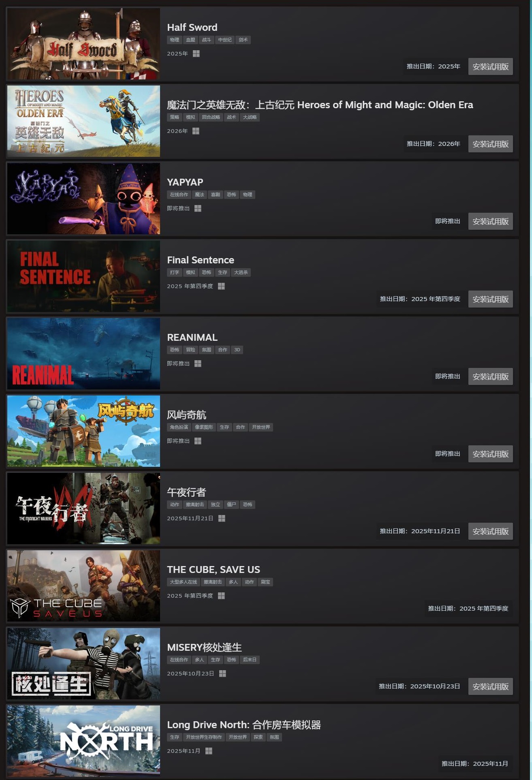Click the Windows platform icon under Half Sword

click(x=196, y=53)
